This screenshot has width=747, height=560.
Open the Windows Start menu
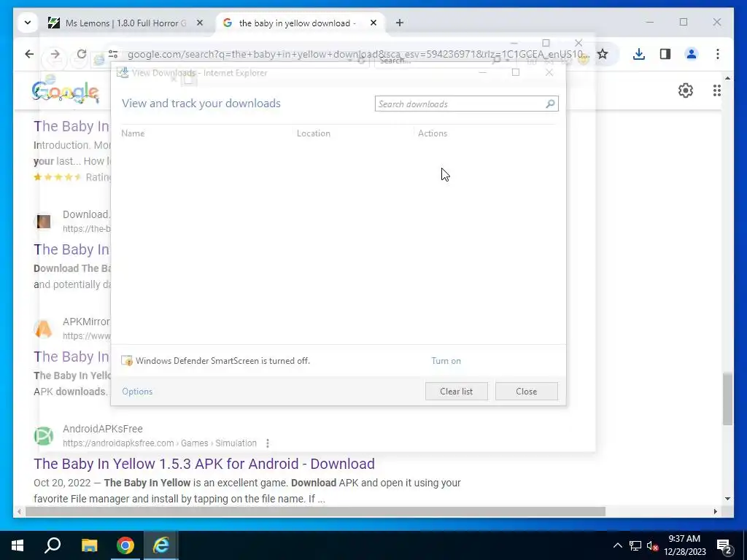18,545
